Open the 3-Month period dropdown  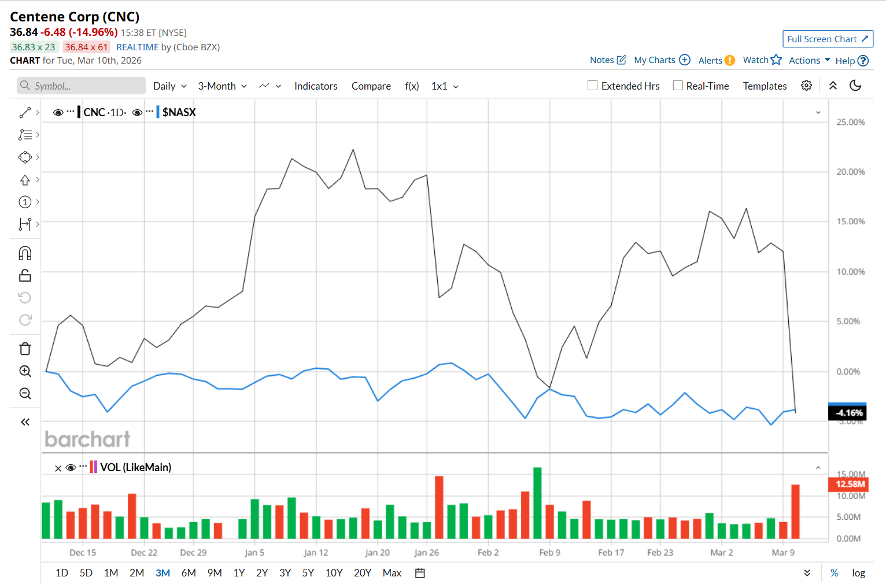pos(223,86)
